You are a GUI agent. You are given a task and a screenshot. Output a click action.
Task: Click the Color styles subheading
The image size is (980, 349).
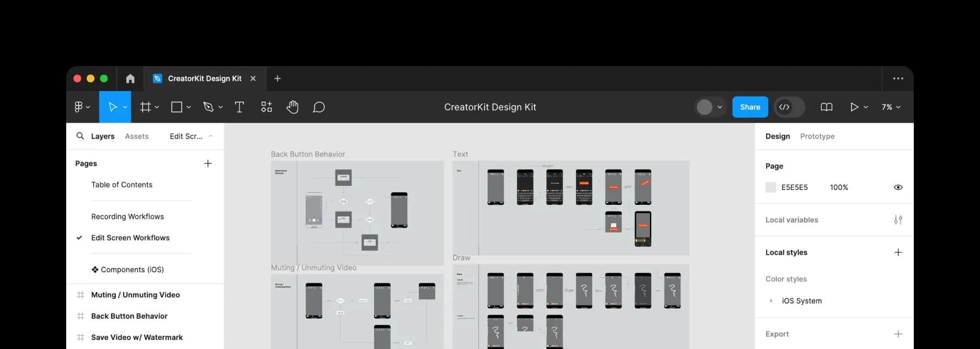tap(786, 279)
